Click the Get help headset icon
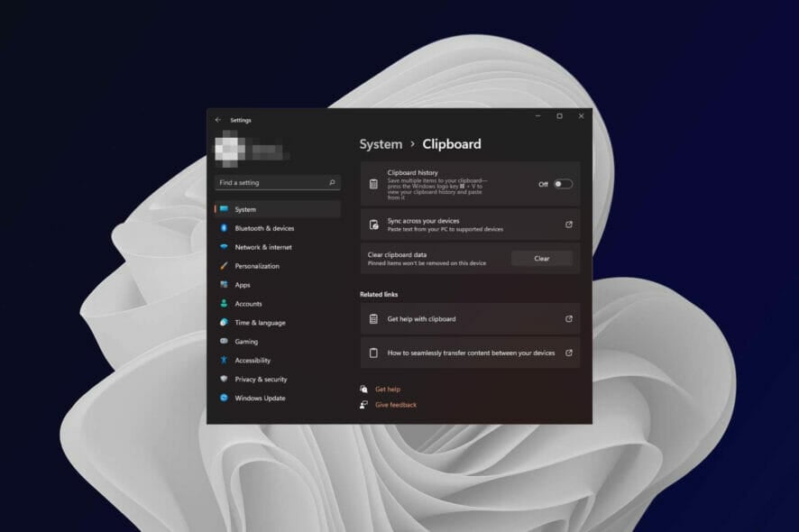Image resolution: width=799 pixels, height=532 pixels. [x=363, y=389]
